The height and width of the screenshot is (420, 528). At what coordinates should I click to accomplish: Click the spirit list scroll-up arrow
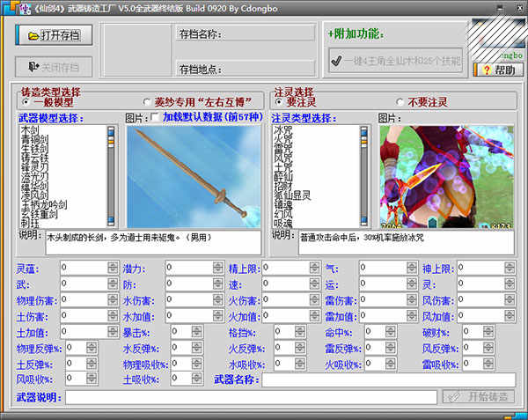[364, 131]
